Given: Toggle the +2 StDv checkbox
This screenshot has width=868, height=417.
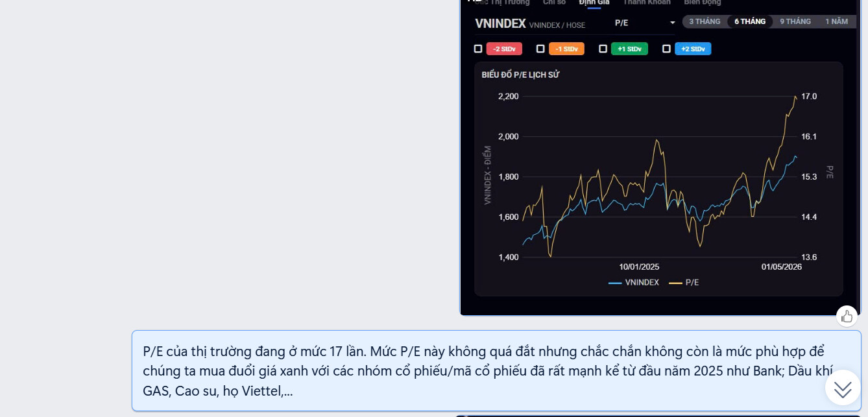Looking at the screenshot, I should (666, 49).
